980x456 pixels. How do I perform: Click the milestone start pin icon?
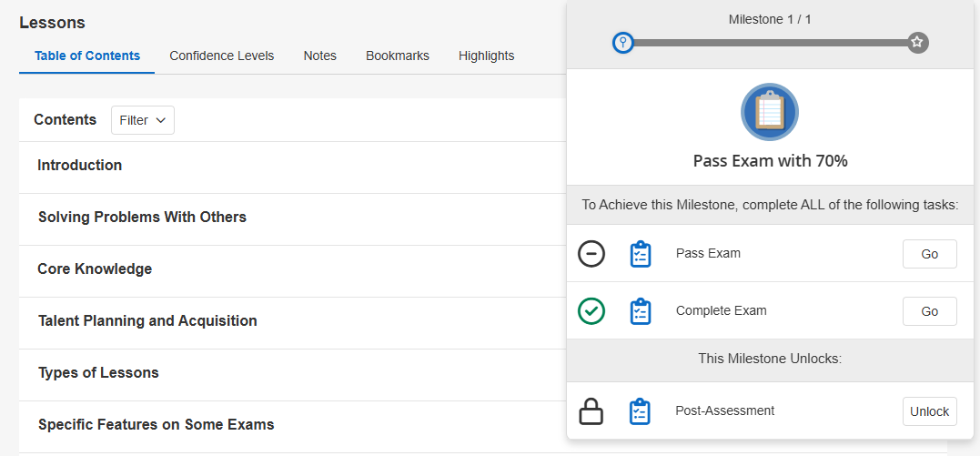pos(622,42)
